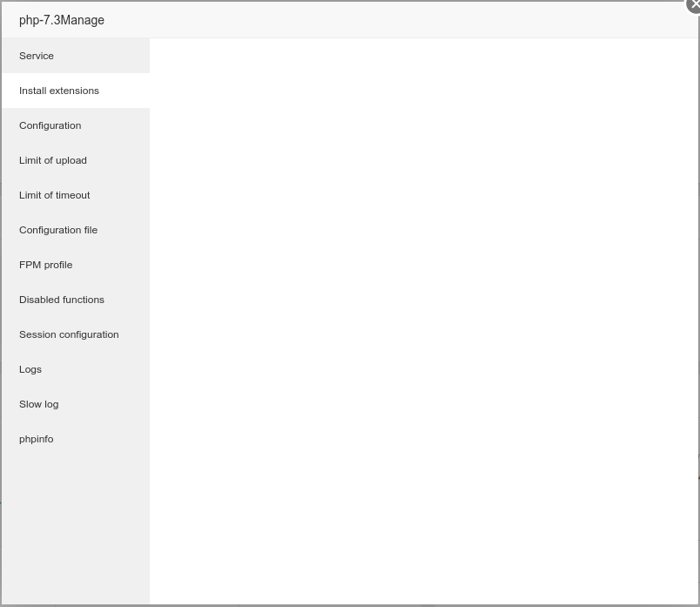Open the Configuration file editor tab
Image resolution: width=700 pixels, height=607 pixels.
pyautogui.click(x=58, y=230)
